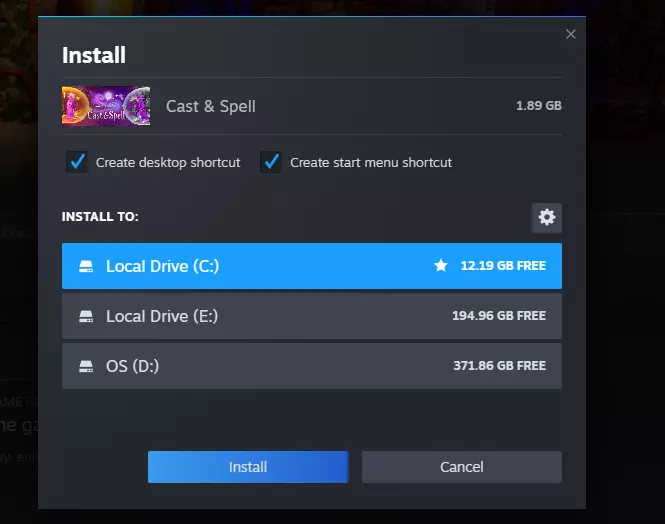Cancel the installation dialog

(461, 467)
